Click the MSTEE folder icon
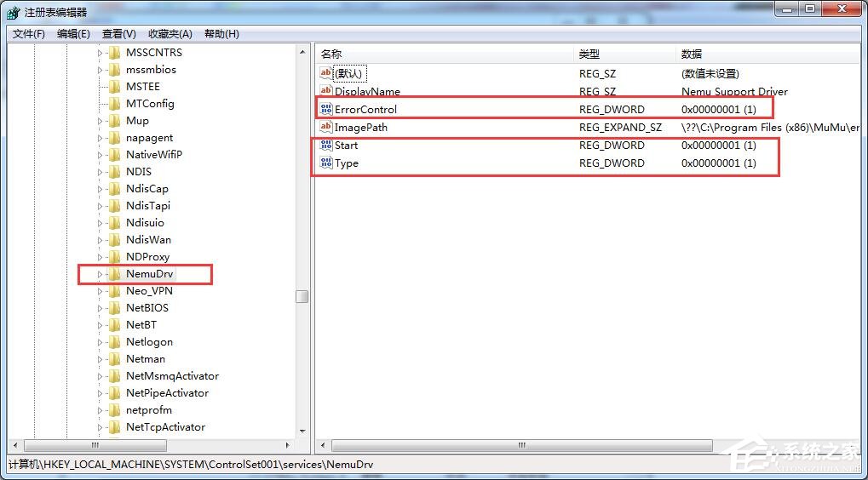Image resolution: width=868 pixels, height=480 pixels. tap(115, 87)
